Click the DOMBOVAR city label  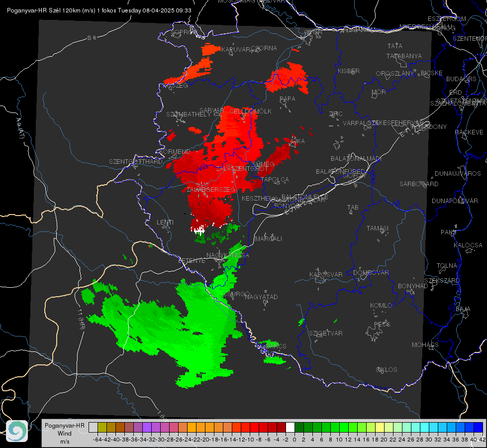[x=371, y=273]
